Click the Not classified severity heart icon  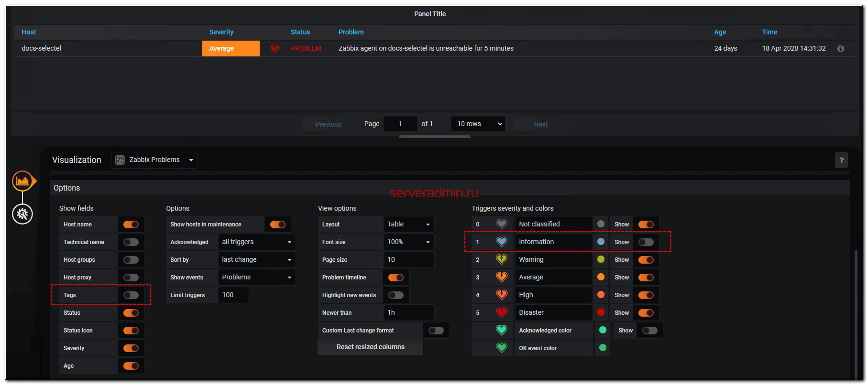tap(501, 224)
